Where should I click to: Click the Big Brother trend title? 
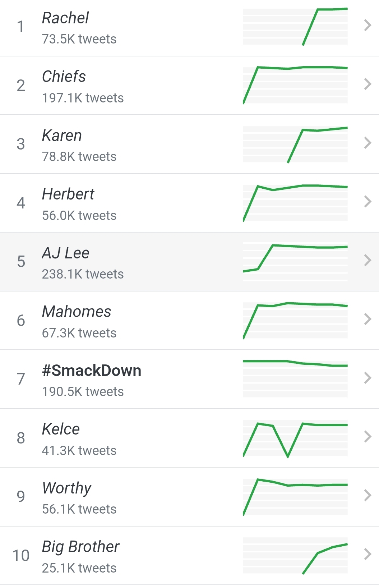(80, 547)
